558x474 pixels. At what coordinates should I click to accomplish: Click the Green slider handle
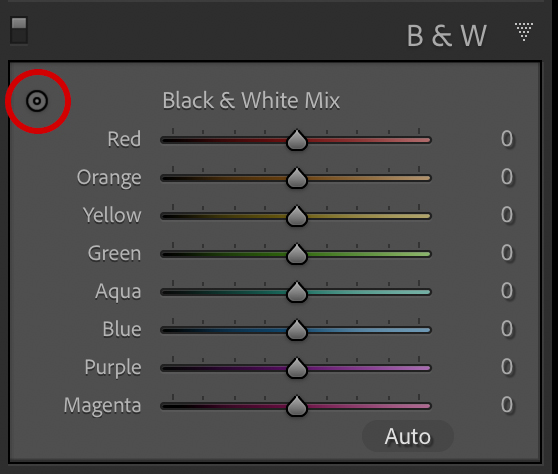click(x=297, y=254)
